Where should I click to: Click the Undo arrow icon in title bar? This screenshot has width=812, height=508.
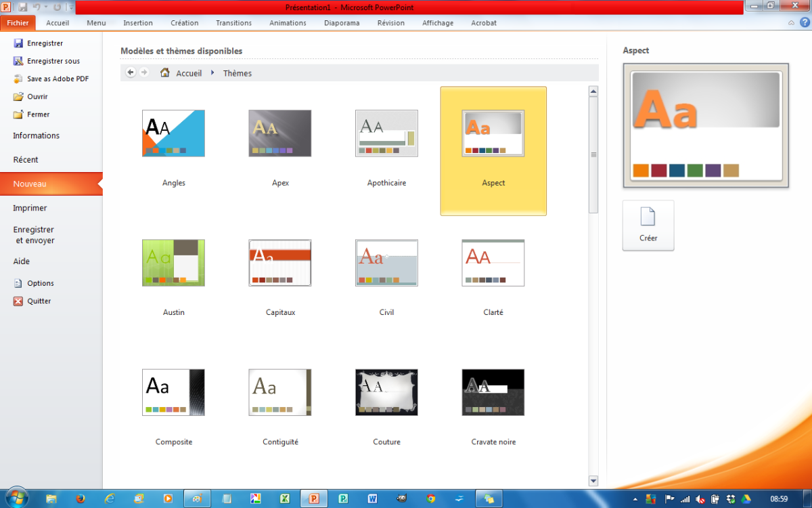pos(37,7)
